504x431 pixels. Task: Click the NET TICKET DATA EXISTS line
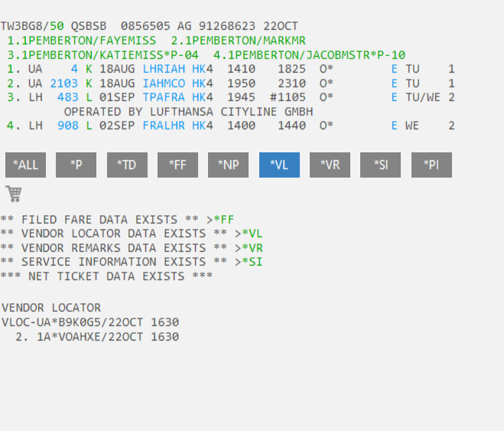pyautogui.click(x=106, y=276)
